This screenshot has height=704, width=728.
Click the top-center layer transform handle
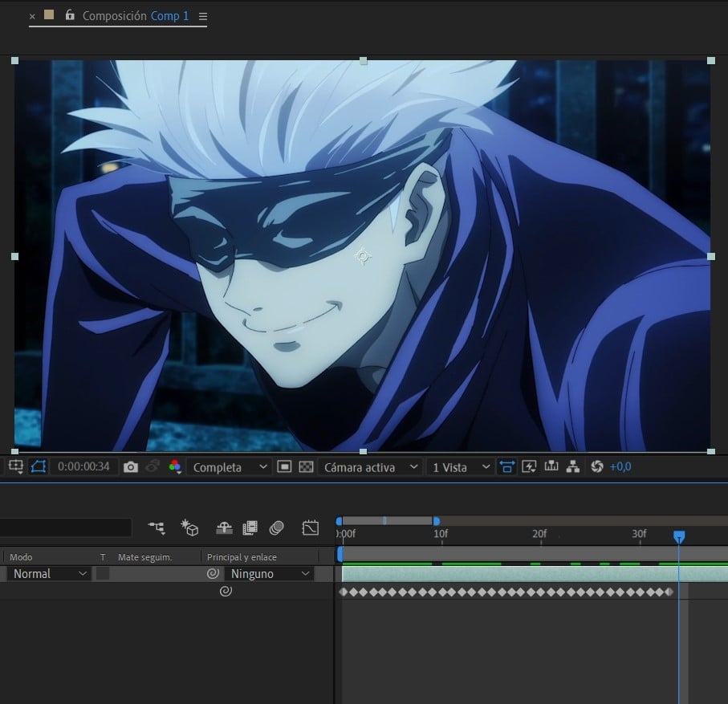[x=363, y=61]
